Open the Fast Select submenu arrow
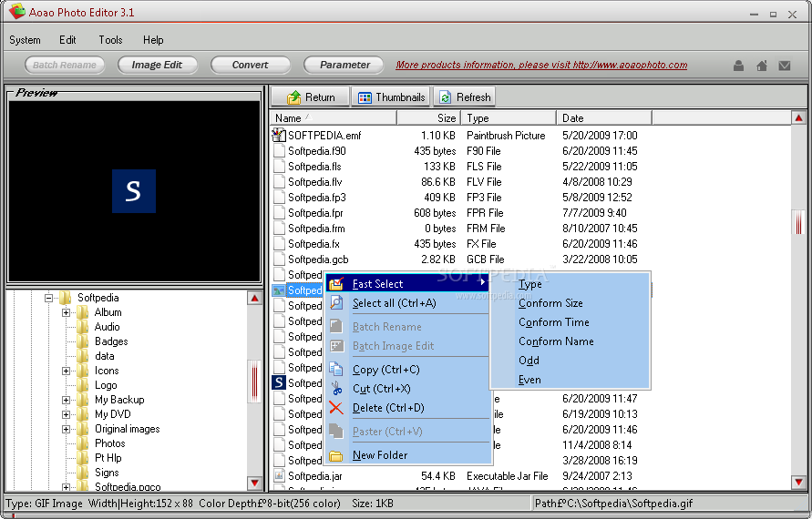 coord(483,282)
